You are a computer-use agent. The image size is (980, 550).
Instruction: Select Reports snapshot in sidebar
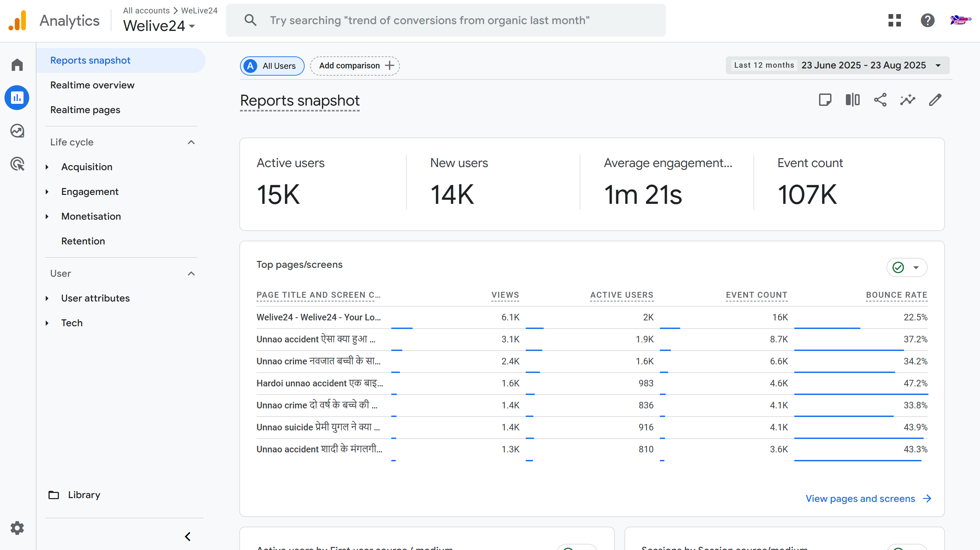click(x=121, y=60)
